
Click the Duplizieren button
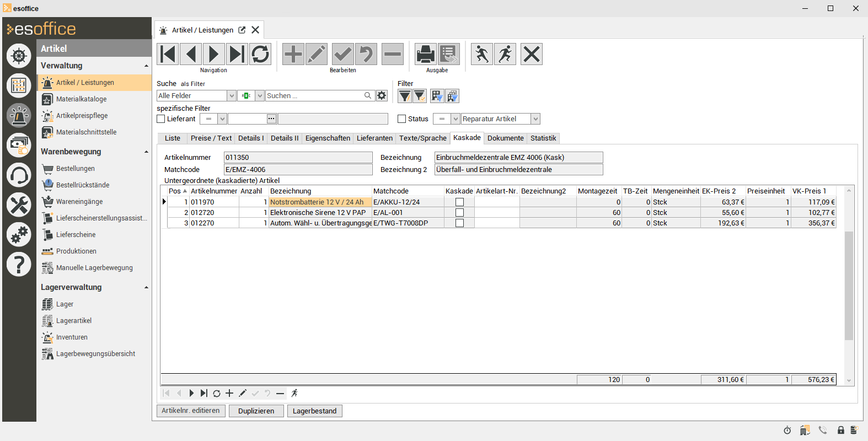tap(256, 411)
